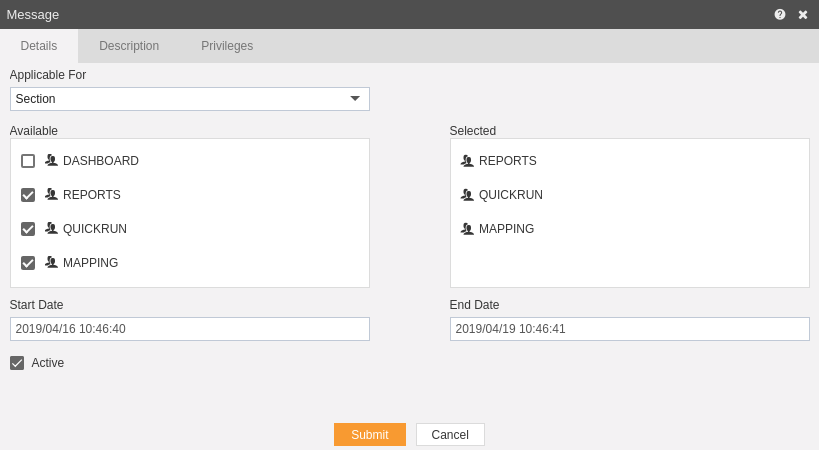Toggle the Active checkbox
The image size is (819, 450).
click(x=17, y=363)
